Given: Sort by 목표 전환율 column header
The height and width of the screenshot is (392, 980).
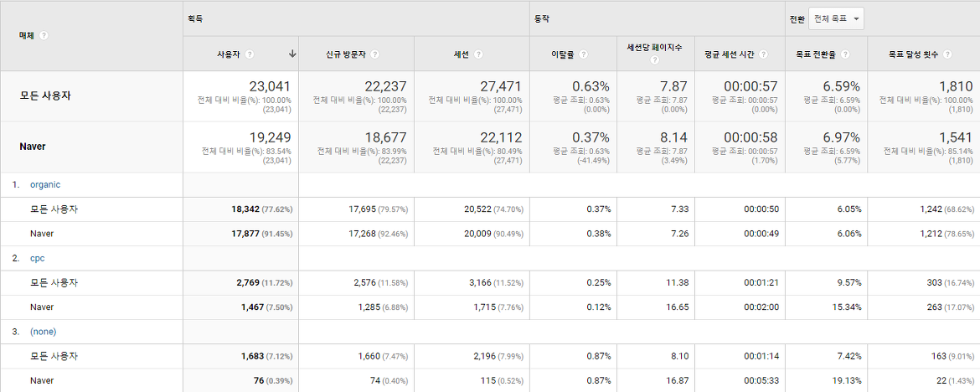Looking at the screenshot, I should coord(818,54).
